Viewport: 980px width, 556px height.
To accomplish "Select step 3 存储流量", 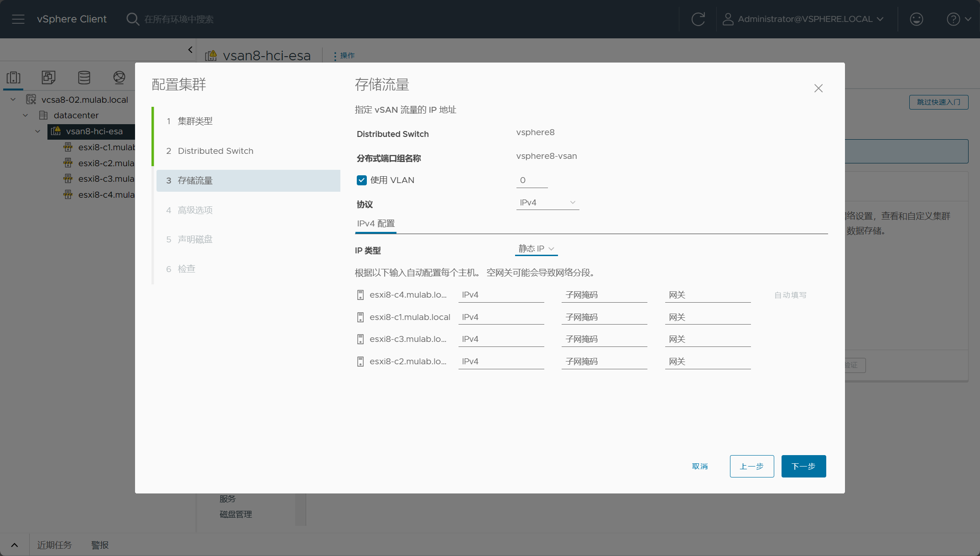I will tap(248, 180).
